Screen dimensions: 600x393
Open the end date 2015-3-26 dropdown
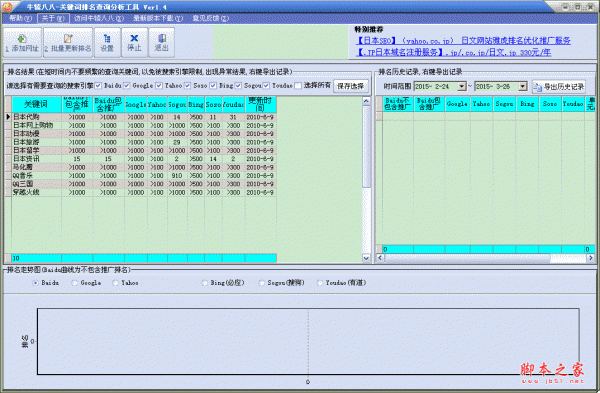[523, 86]
